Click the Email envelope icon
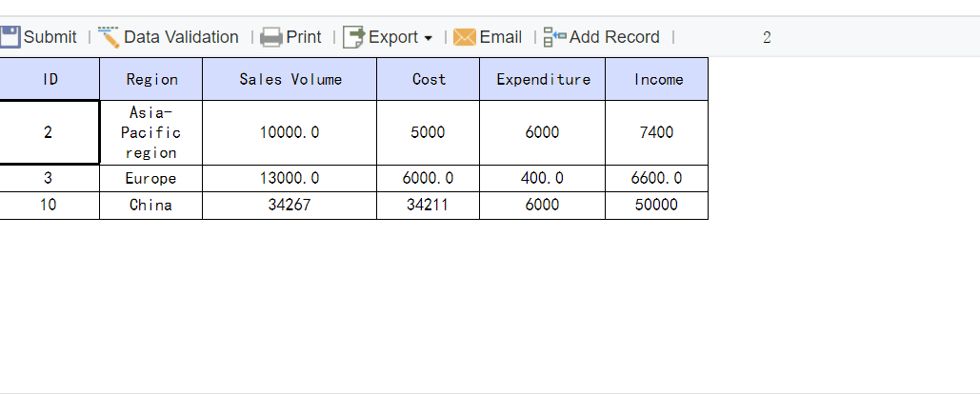 click(x=465, y=37)
